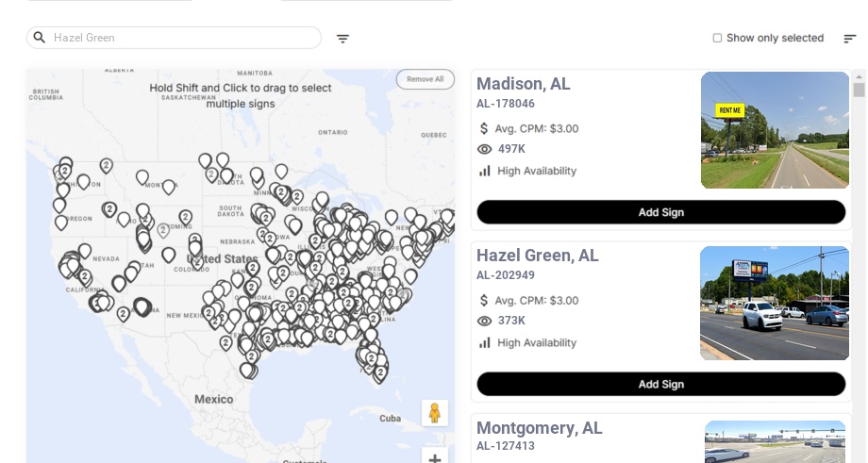Open the filter icon beside search
The image size is (868, 463).
click(x=342, y=39)
